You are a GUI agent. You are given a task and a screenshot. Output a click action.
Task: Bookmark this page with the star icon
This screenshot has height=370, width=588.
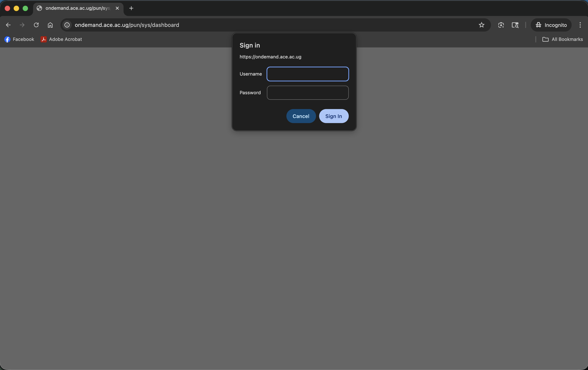pyautogui.click(x=481, y=25)
